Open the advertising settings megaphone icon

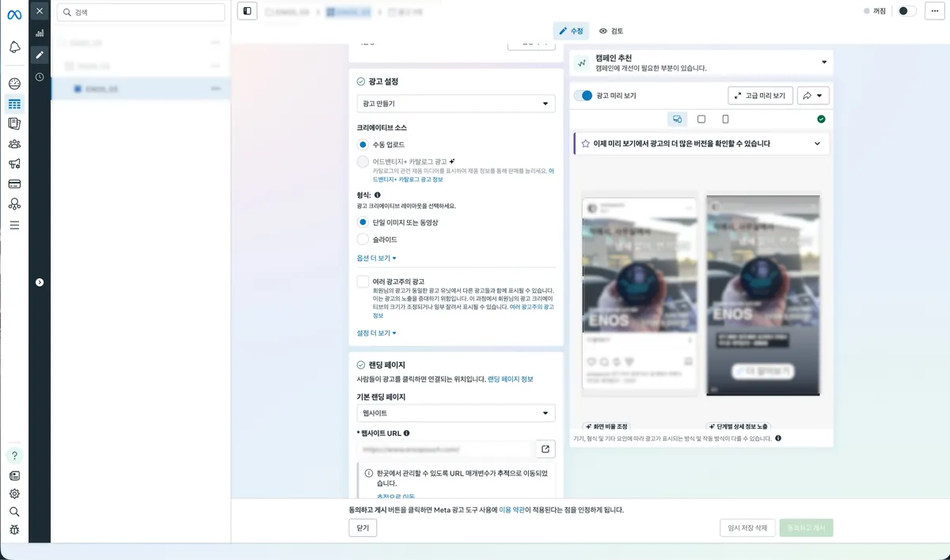[14, 164]
